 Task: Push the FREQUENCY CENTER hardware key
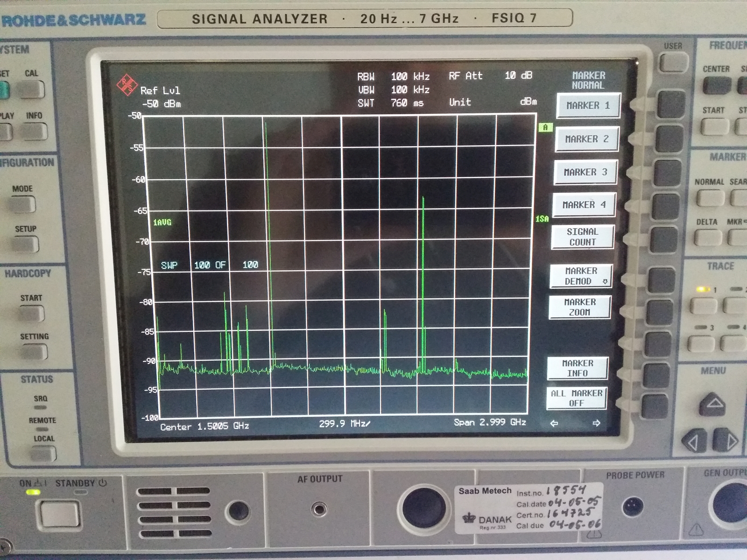[717, 86]
